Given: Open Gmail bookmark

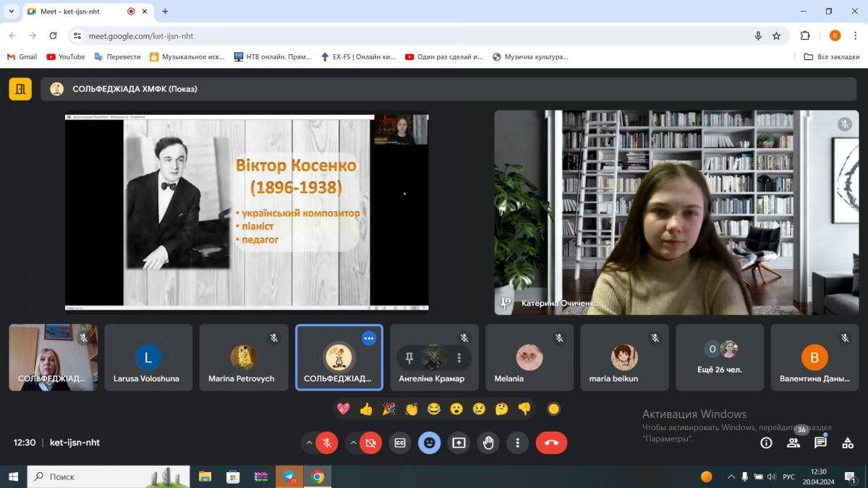Looking at the screenshot, I should pyautogui.click(x=22, y=56).
